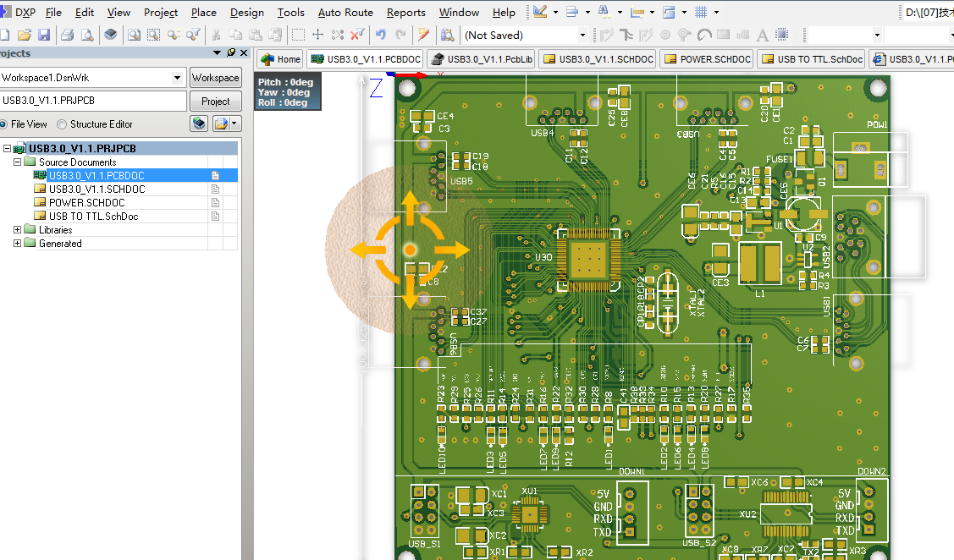
Task: Click the Project button
Action: coord(215,101)
